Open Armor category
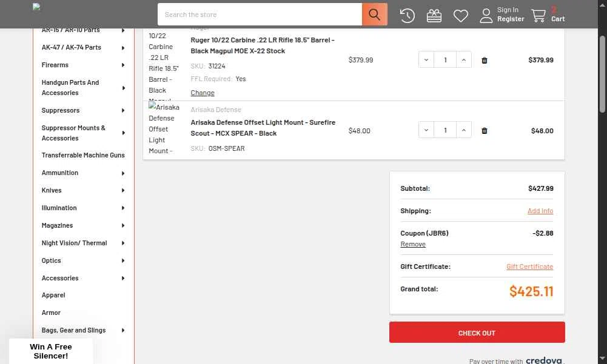Screen dimensions: 607x364 click(x=51, y=313)
